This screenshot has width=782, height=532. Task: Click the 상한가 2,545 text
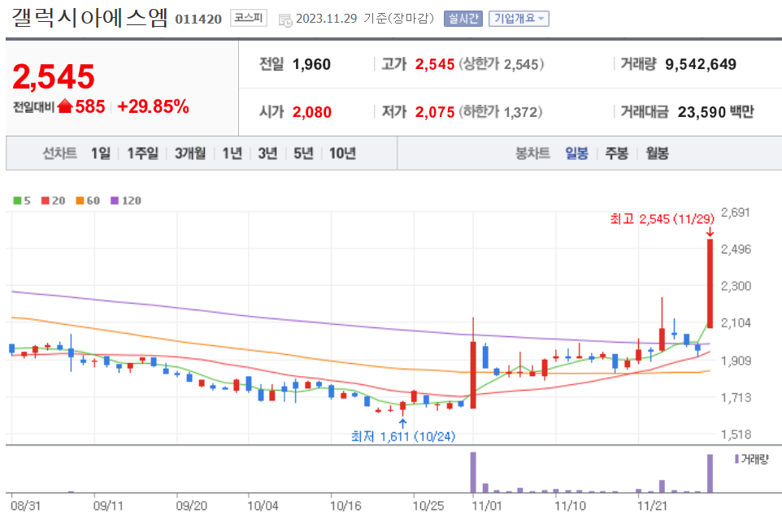tap(502, 64)
